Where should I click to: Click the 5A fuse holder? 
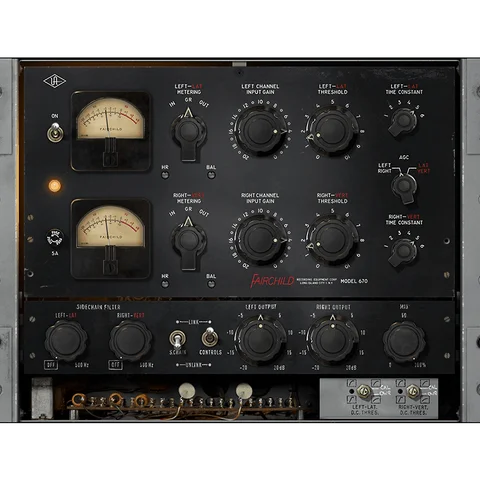(x=54, y=238)
